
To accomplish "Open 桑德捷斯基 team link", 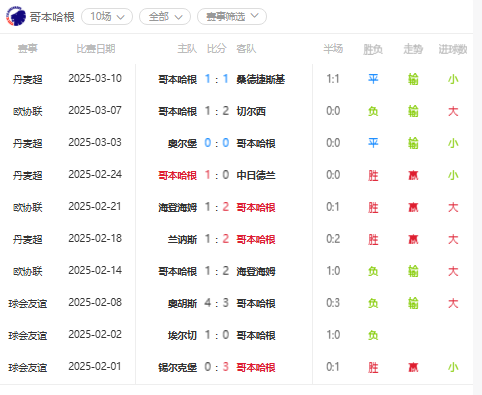I will point(261,79).
